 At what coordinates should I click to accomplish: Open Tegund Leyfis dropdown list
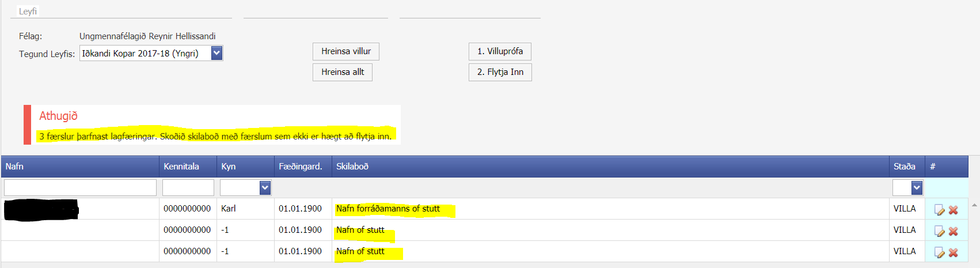216,53
